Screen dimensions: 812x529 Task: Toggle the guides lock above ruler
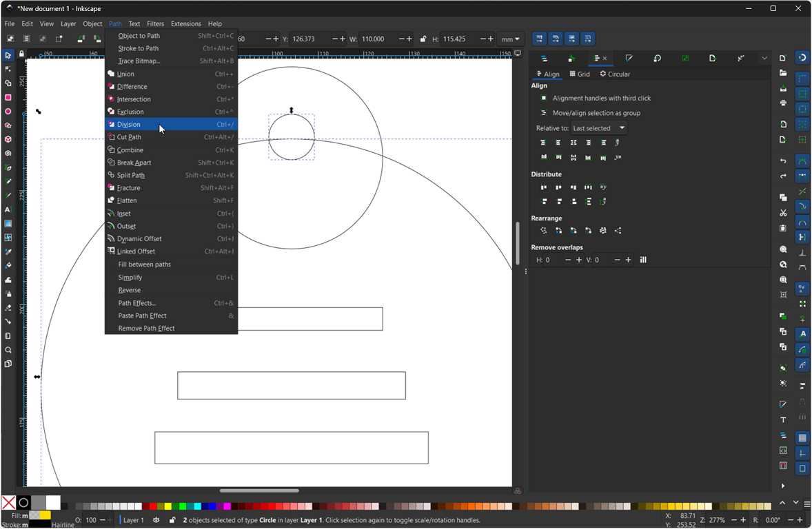[21, 53]
